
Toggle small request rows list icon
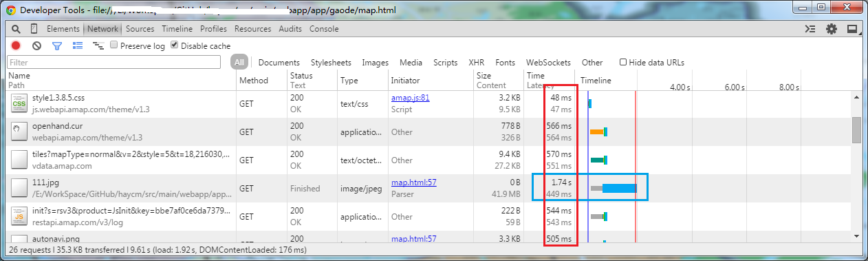tap(98, 45)
